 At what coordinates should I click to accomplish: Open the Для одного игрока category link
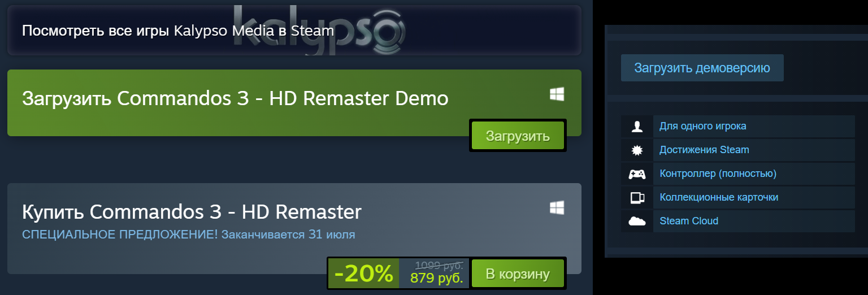point(703,126)
